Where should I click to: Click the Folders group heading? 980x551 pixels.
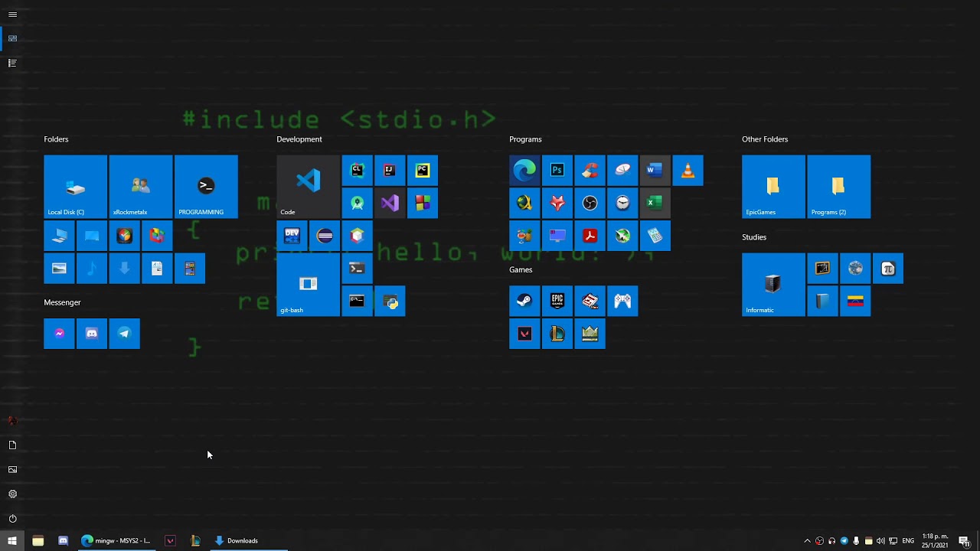click(56, 139)
